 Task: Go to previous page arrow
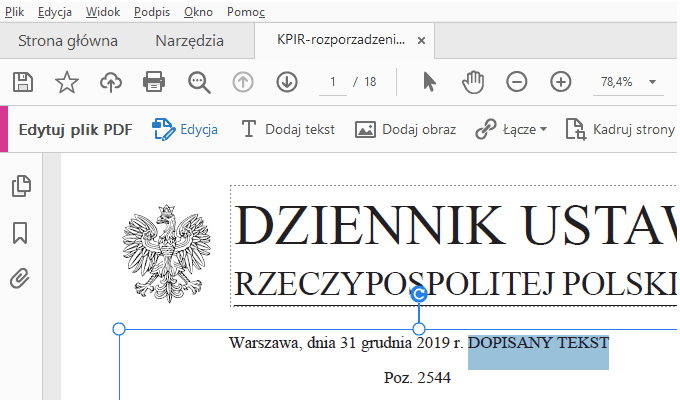[243, 82]
